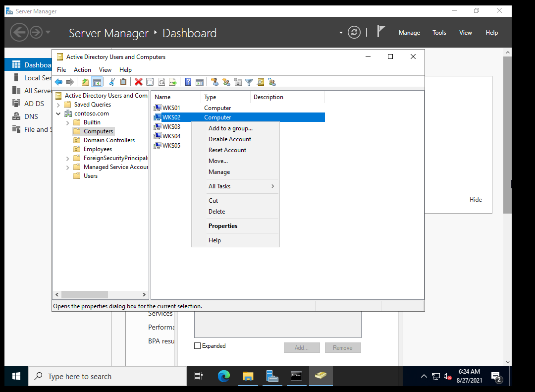Open Properties via toolbar icon
Image resolution: width=535 pixels, height=392 pixels.
[150, 82]
